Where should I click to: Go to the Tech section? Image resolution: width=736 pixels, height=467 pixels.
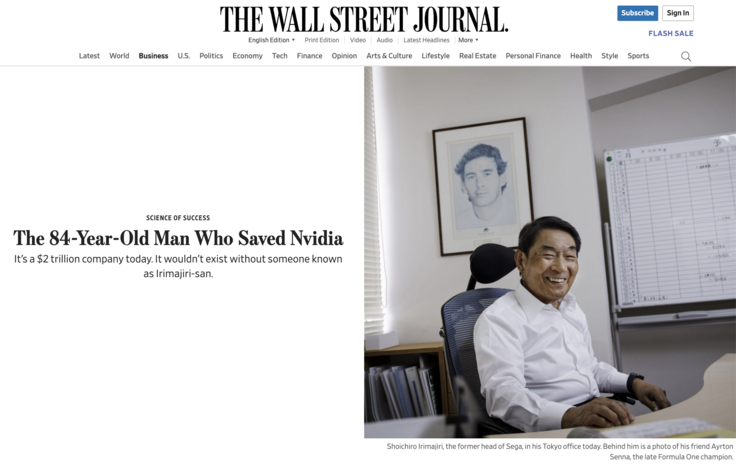coord(279,56)
